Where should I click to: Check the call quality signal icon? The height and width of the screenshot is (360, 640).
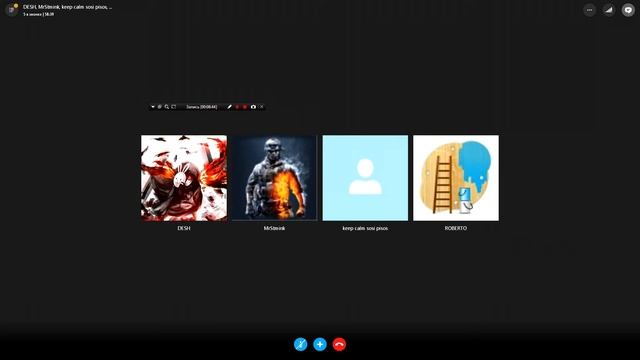(x=609, y=10)
